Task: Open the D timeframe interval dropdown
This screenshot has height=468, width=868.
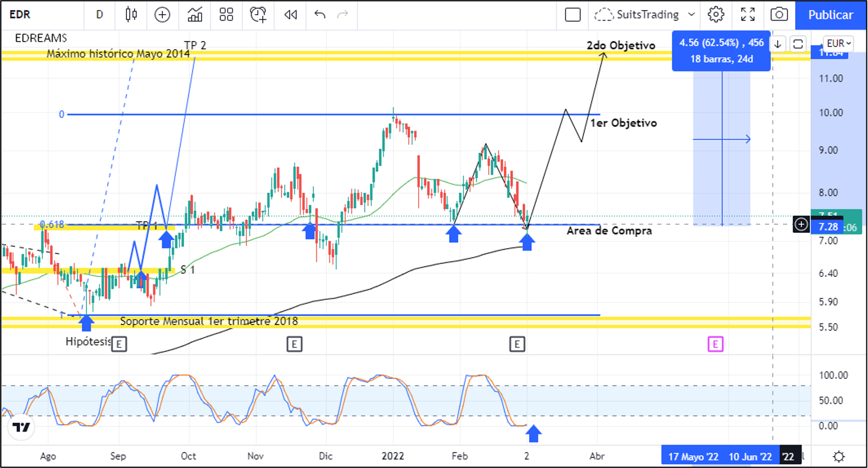Action: [x=99, y=15]
